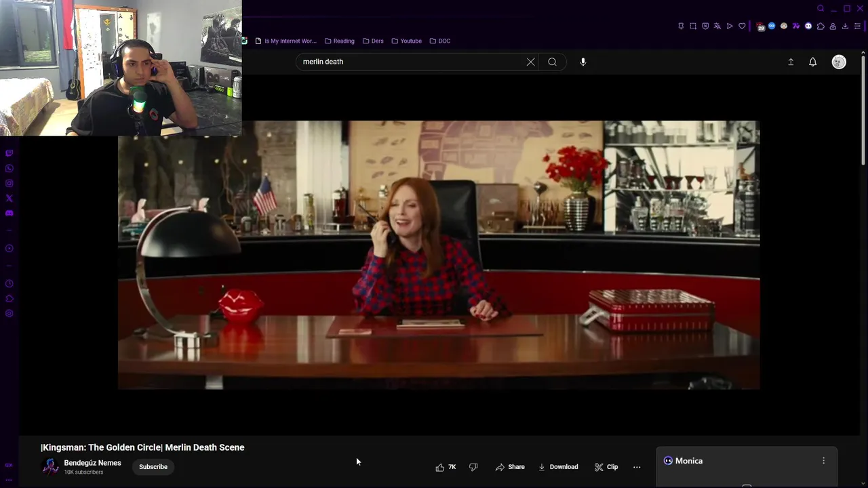Click the send arrow icon in the toolbar
The width and height of the screenshot is (868, 488).
(730, 26)
